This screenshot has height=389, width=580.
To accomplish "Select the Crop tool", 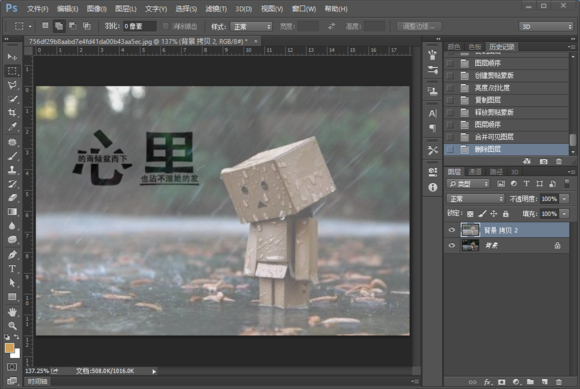I will pos(12,113).
